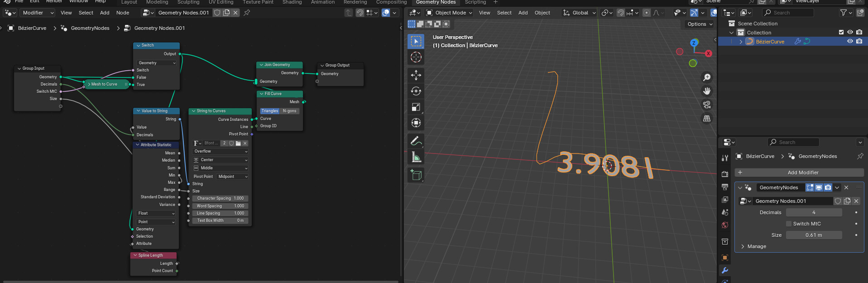Open the Object Mode dropdown
The width and height of the screenshot is (868, 283).
[449, 13]
